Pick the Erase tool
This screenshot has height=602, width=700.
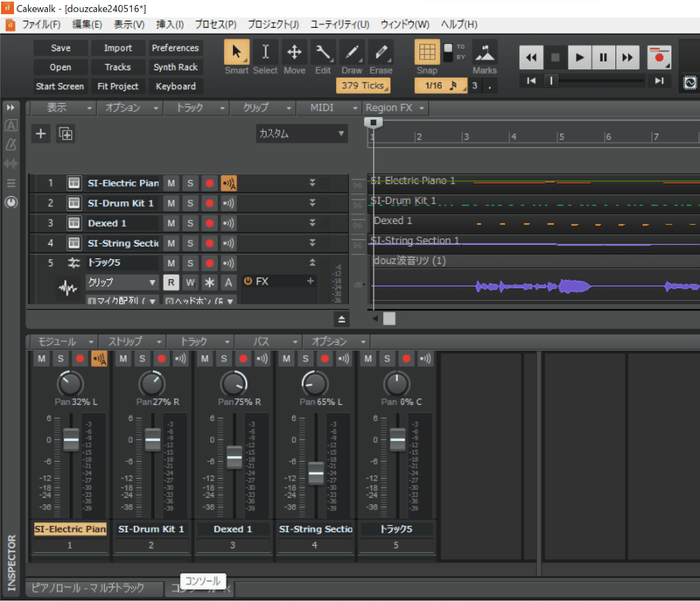(x=381, y=54)
